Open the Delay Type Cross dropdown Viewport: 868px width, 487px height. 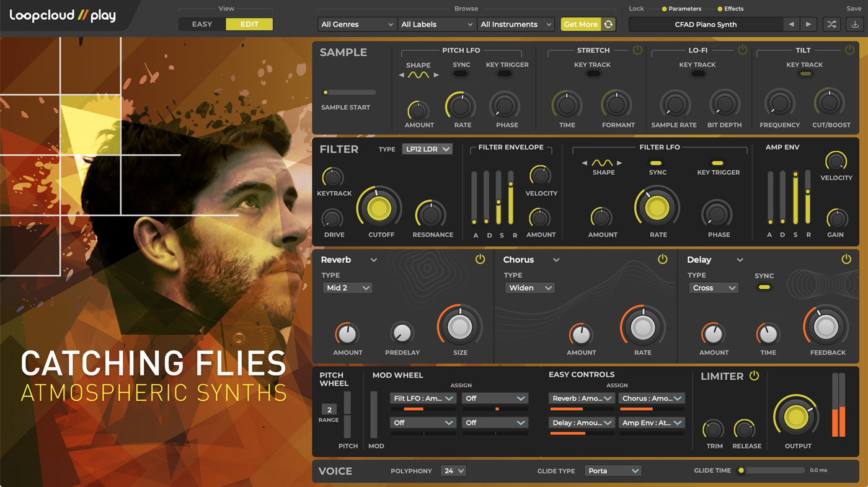pos(713,287)
